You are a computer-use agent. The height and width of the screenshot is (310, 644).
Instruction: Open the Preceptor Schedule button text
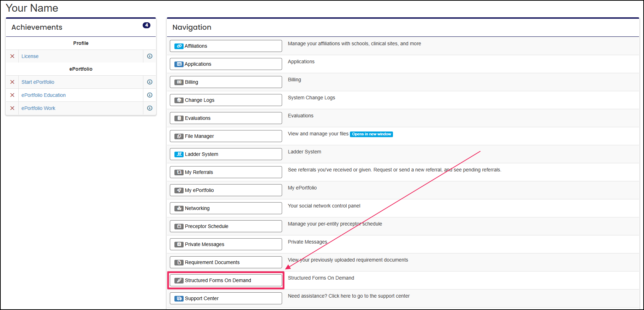coord(207,226)
